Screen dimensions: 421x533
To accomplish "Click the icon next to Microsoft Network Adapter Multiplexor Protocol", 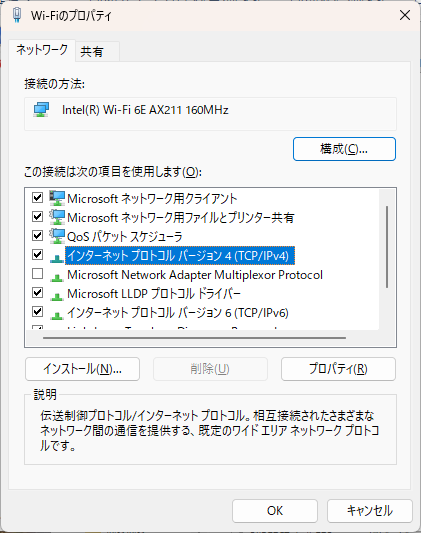I will tap(57, 277).
